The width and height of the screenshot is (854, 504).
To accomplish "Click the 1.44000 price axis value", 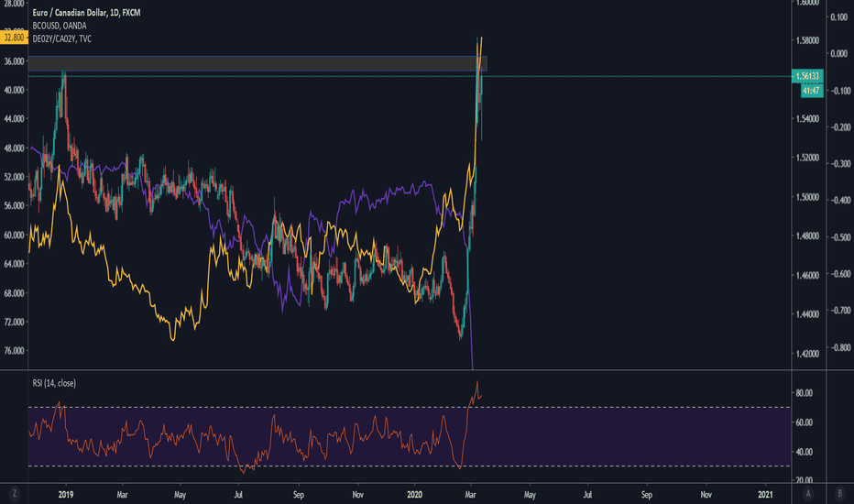I will (807, 314).
